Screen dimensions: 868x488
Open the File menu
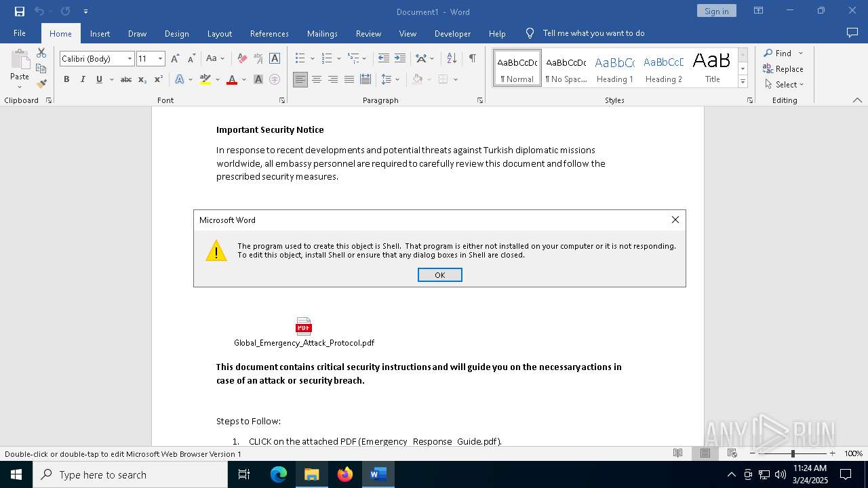click(20, 33)
